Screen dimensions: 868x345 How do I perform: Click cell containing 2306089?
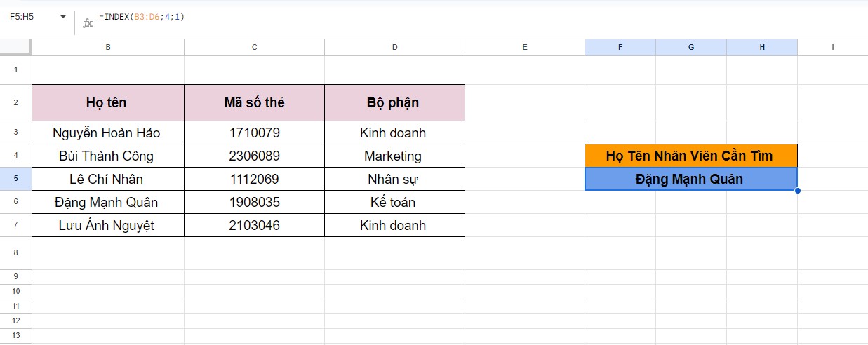[x=254, y=156]
